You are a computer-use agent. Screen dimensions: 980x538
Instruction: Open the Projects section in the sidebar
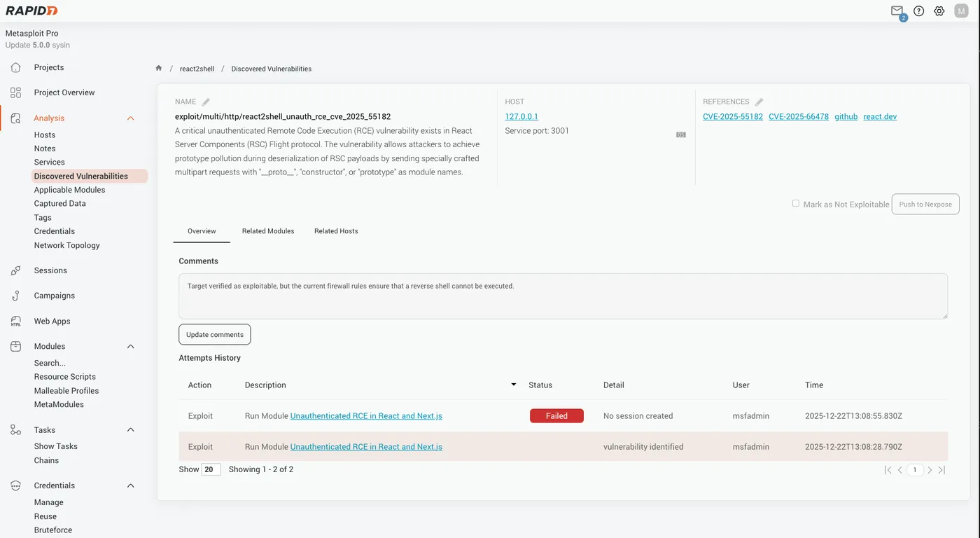(x=48, y=67)
